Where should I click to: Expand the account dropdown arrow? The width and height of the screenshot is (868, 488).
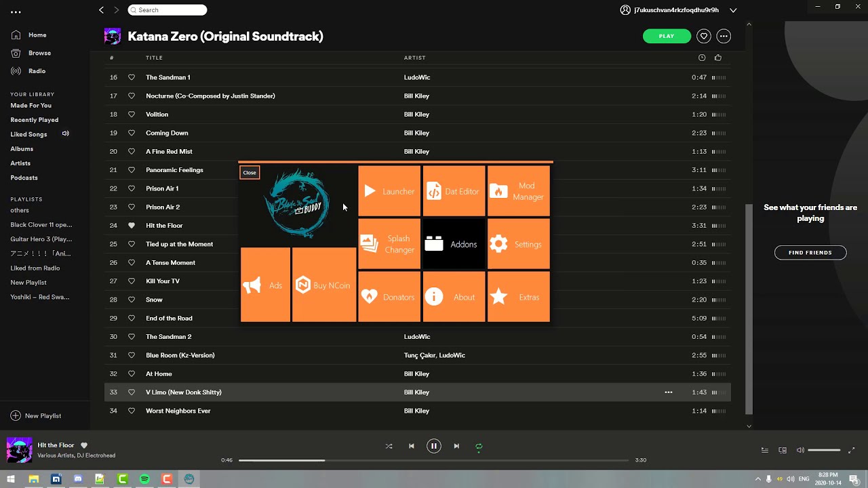(x=733, y=10)
